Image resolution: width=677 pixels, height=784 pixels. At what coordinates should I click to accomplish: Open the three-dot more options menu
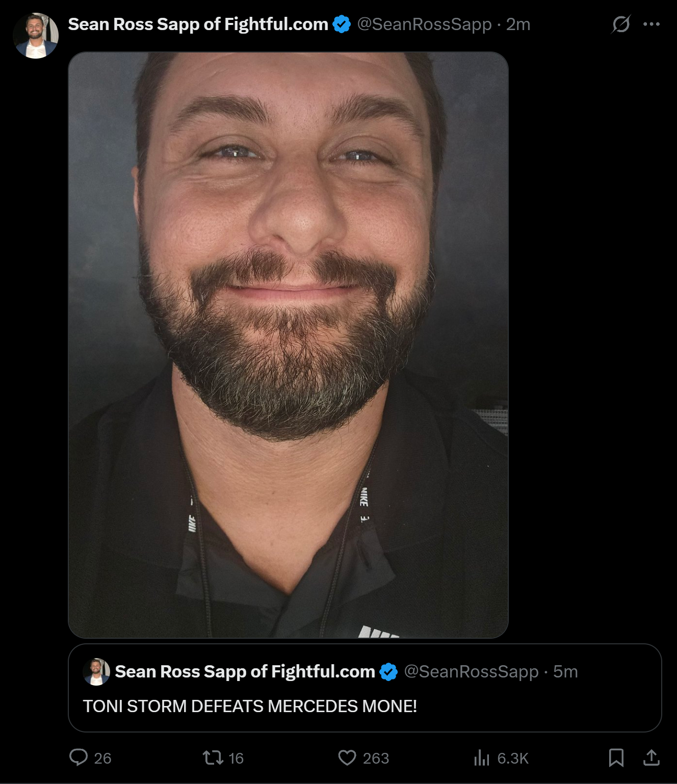pos(652,24)
